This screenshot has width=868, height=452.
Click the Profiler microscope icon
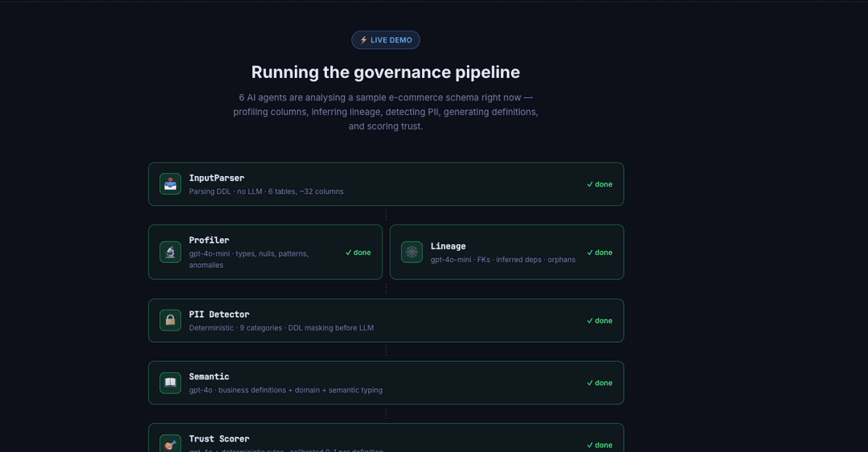(x=170, y=252)
